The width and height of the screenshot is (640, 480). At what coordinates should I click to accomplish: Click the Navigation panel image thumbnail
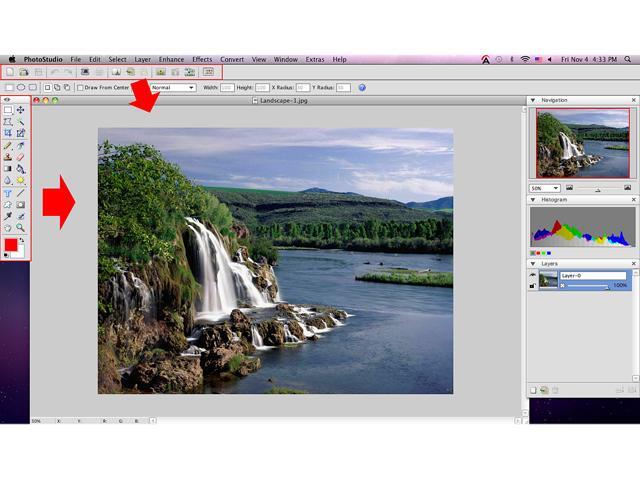(x=582, y=143)
